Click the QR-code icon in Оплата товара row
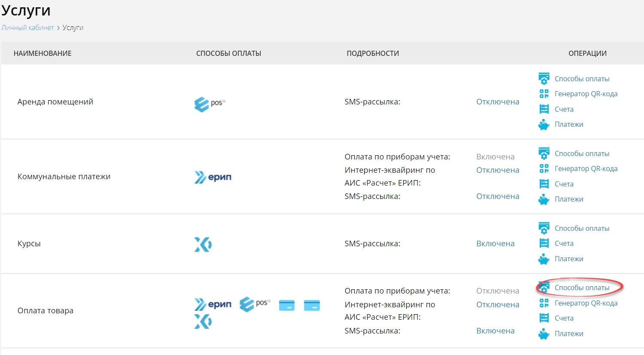 544,303
